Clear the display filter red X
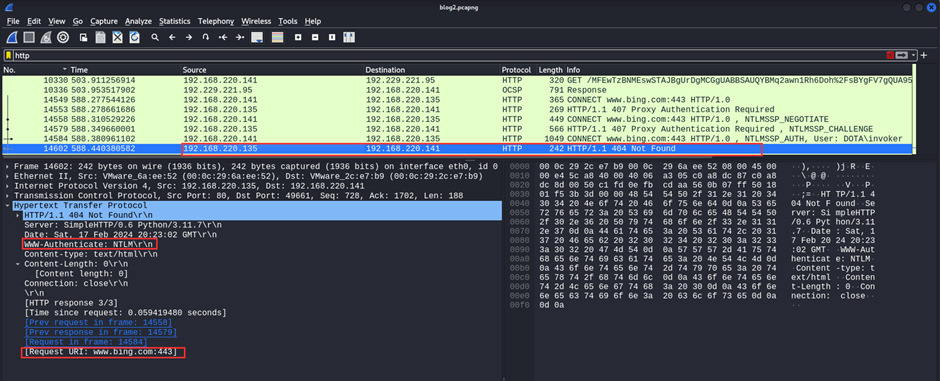 point(890,56)
